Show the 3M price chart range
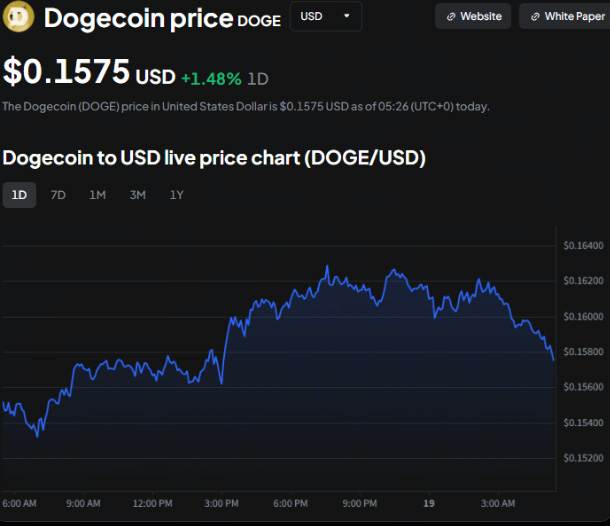 tap(137, 195)
